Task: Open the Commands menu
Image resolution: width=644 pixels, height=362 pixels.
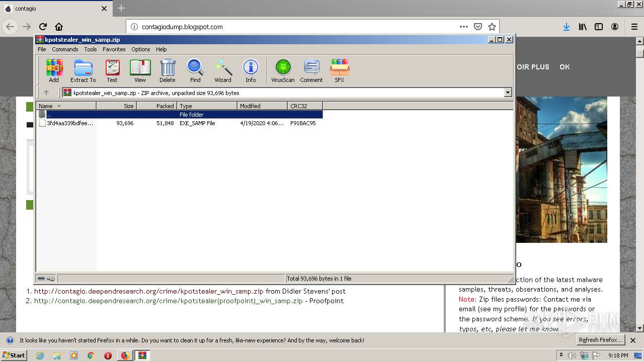Action: coord(65,49)
